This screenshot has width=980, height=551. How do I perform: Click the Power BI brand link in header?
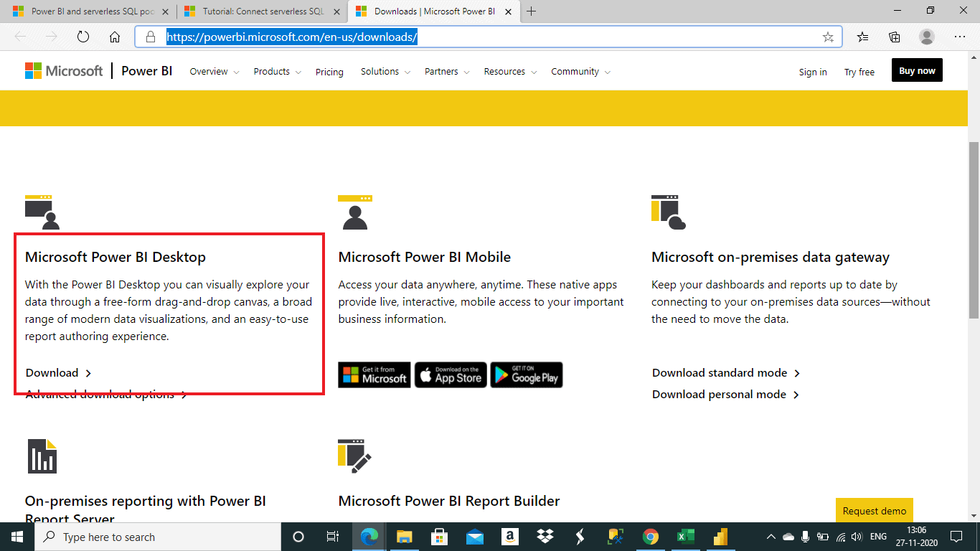(147, 71)
